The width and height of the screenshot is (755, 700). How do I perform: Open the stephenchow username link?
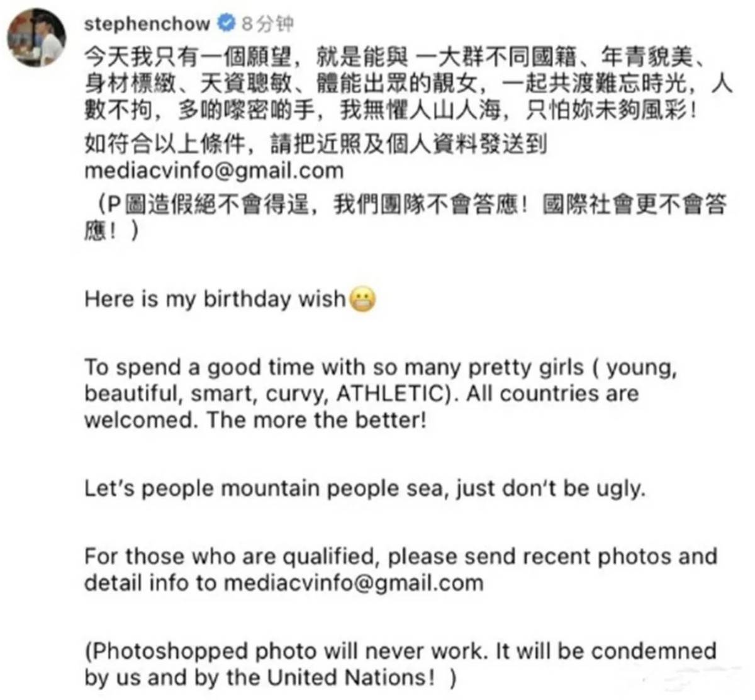tap(147, 24)
